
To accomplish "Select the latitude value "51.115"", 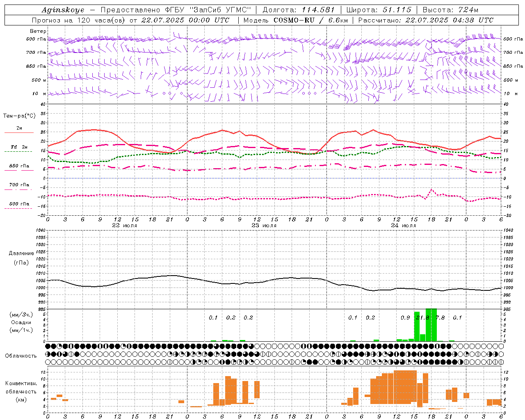I will 397,10.
